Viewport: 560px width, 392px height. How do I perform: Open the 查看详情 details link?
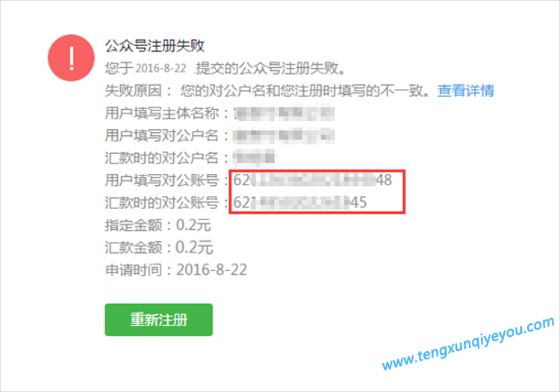(466, 90)
